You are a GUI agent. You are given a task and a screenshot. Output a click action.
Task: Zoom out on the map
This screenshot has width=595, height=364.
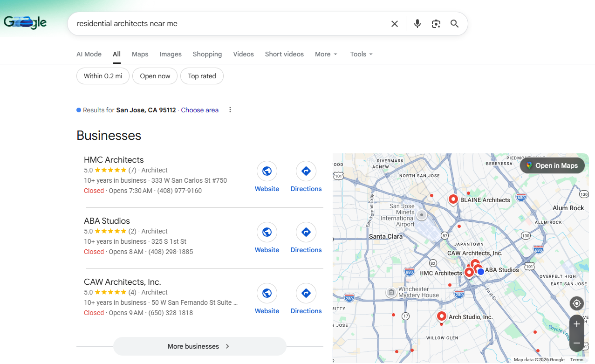click(576, 343)
